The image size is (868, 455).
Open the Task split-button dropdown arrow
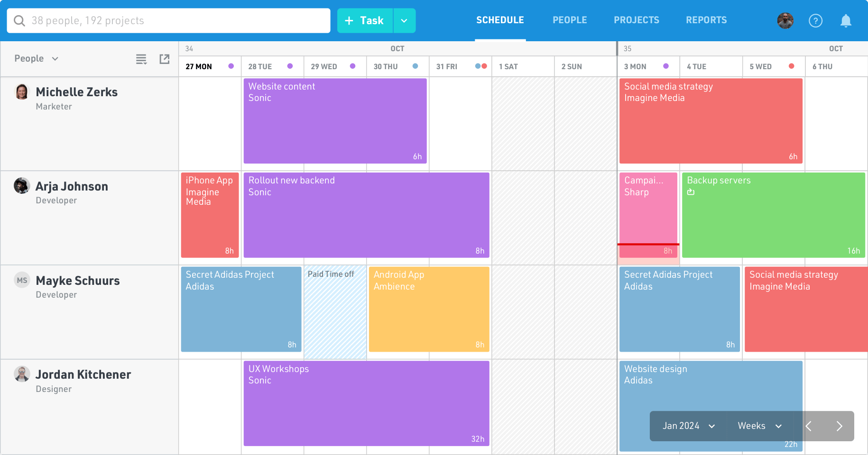pos(404,20)
